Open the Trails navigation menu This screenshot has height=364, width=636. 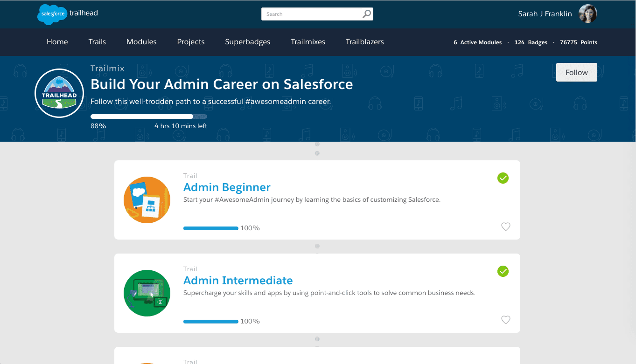(x=97, y=42)
